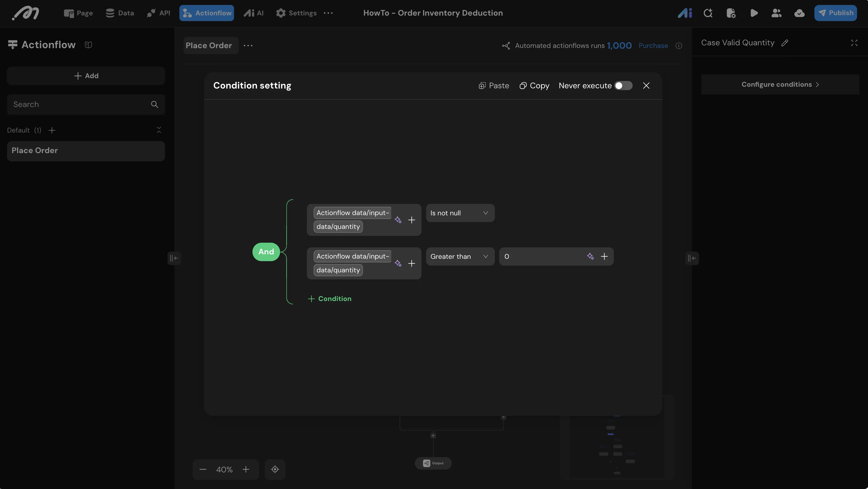
Task: Click the refresh sync icon in toolbar
Action: coord(708,13)
